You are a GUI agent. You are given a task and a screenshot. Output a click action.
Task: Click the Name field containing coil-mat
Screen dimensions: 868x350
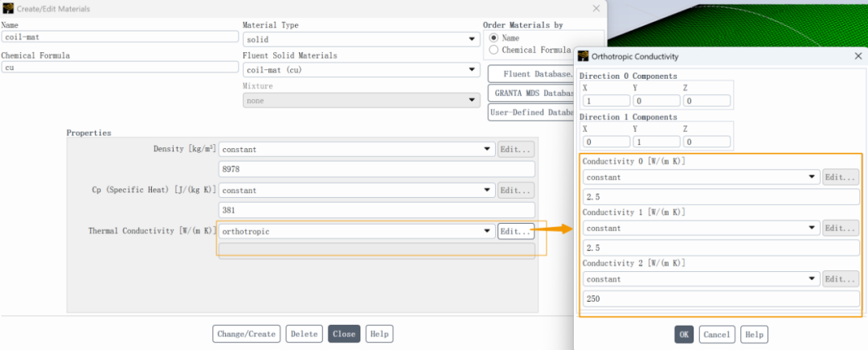[x=120, y=36]
